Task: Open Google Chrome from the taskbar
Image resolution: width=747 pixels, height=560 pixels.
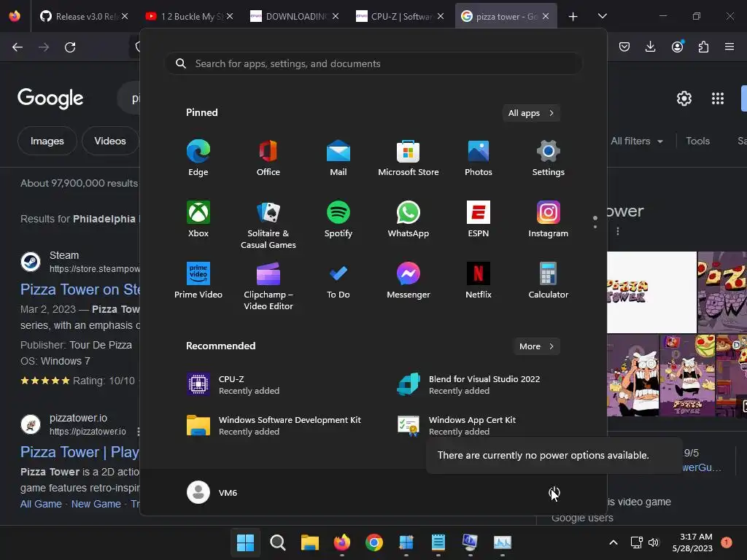Action: 374,542
